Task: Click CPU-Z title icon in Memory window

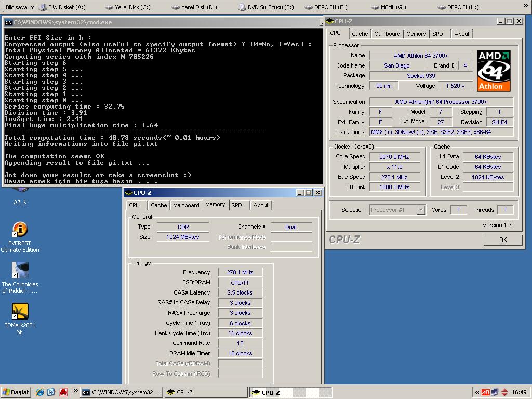Action: pos(129,193)
